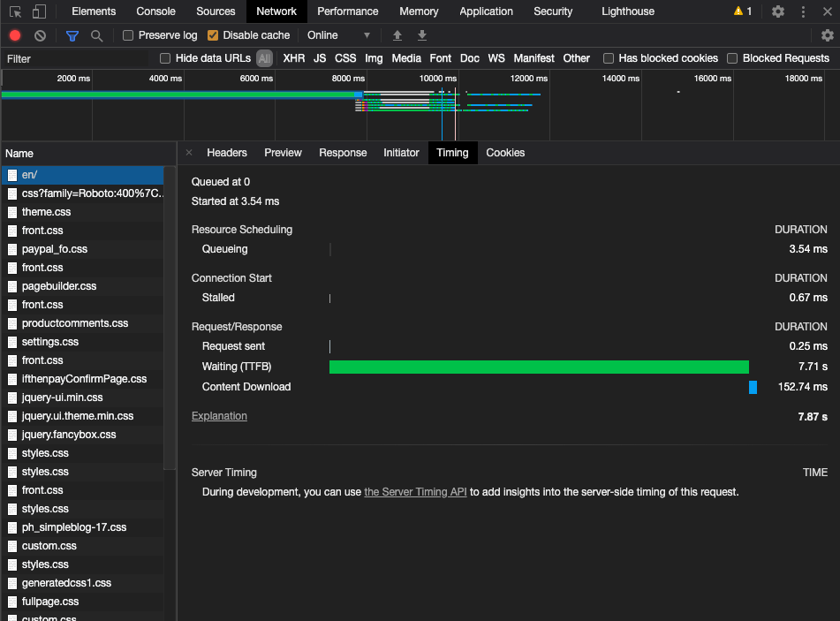The image size is (840, 621).
Task: Open DevTools settings gear in top bar
Action: pyautogui.click(x=777, y=11)
